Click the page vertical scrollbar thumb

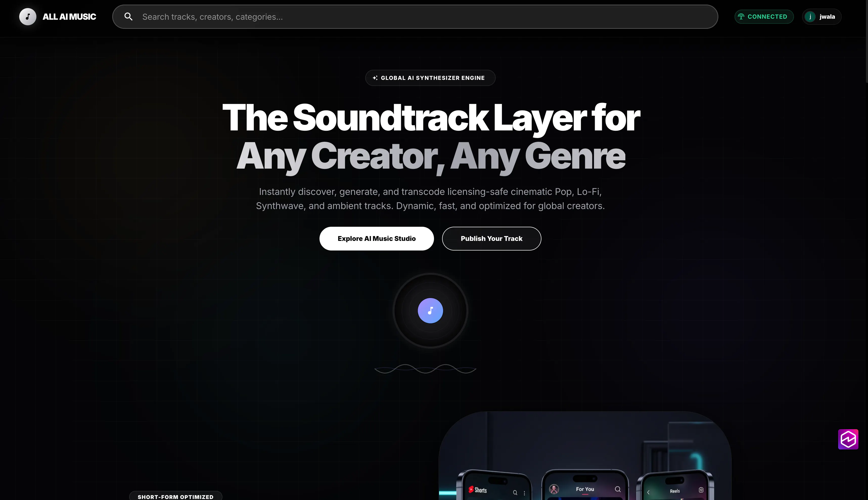pyautogui.click(x=867, y=41)
